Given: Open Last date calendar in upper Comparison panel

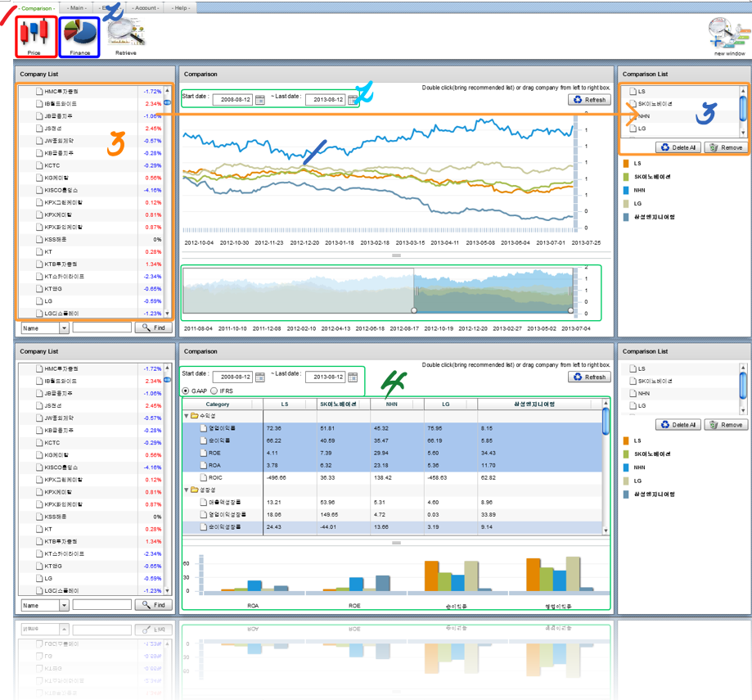Looking at the screenshot, I should click(x=353, y=101).
